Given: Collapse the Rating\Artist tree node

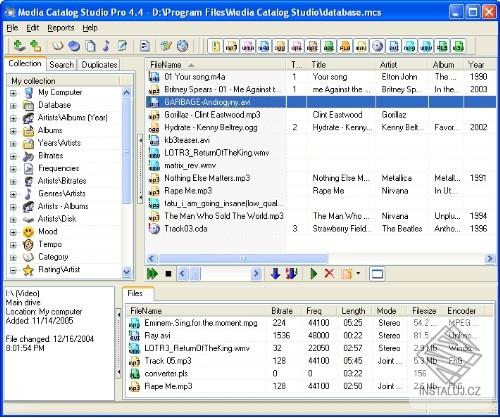Looking at the screenshot, I should 13,270.
